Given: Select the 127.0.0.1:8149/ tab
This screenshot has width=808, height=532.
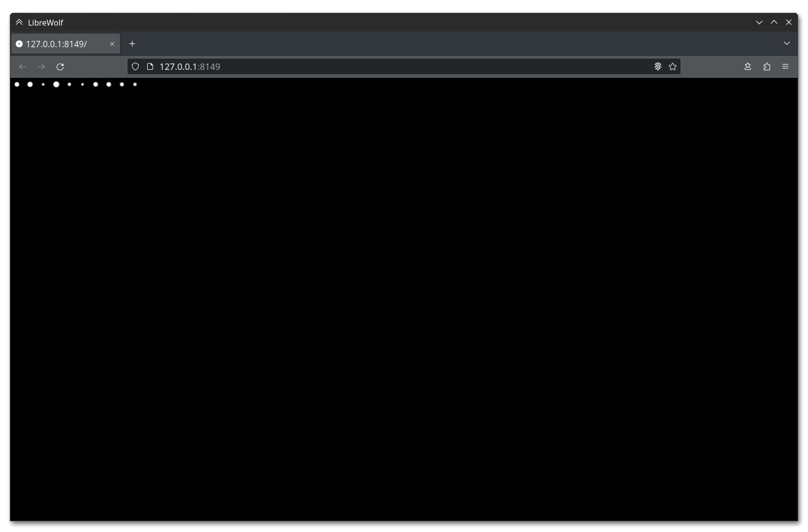Looking at the screenshot, I should [59, 44].
